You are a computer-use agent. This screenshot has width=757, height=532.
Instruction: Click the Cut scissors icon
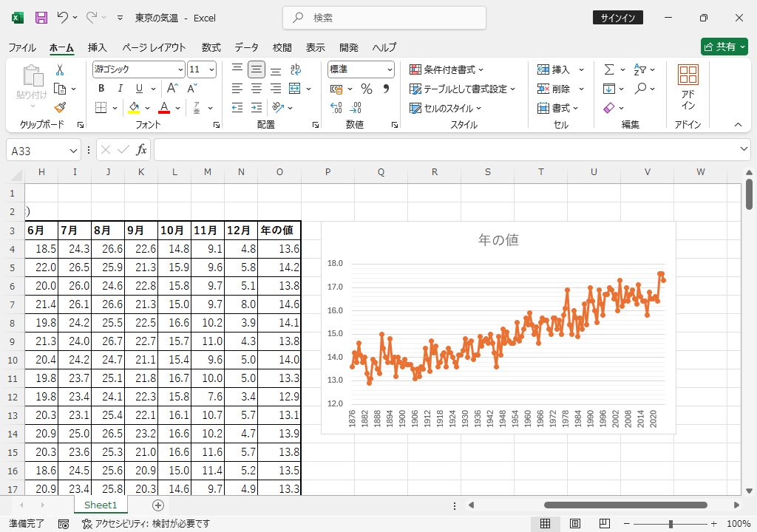60,70
